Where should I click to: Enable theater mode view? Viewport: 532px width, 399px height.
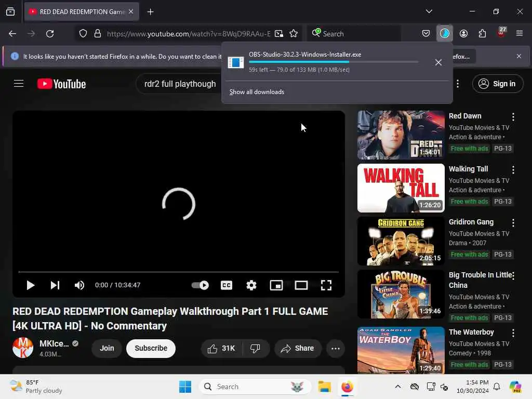pos(301,285)
